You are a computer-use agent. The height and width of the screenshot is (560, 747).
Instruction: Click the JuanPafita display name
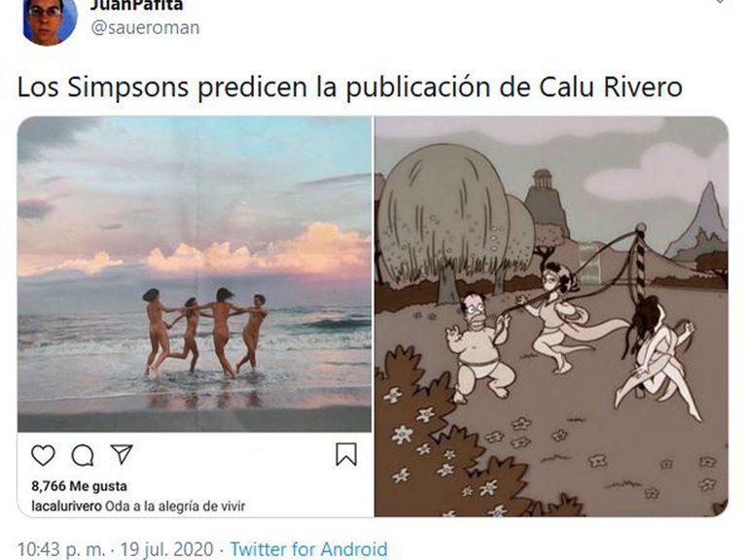(x=136, y=5)
